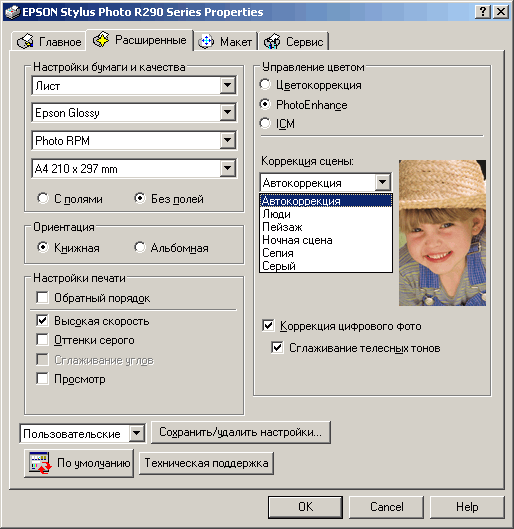Image resolution: width=514 pixels, height=529 pixels.
Task: Click the layout icon on Макет tab
Action: [x=206, y=41]
